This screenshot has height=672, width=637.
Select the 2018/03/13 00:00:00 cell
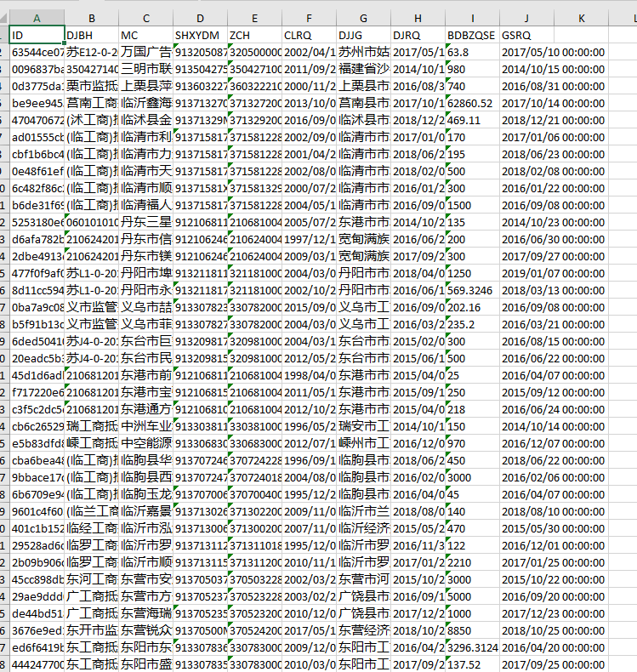click(554, 291)
